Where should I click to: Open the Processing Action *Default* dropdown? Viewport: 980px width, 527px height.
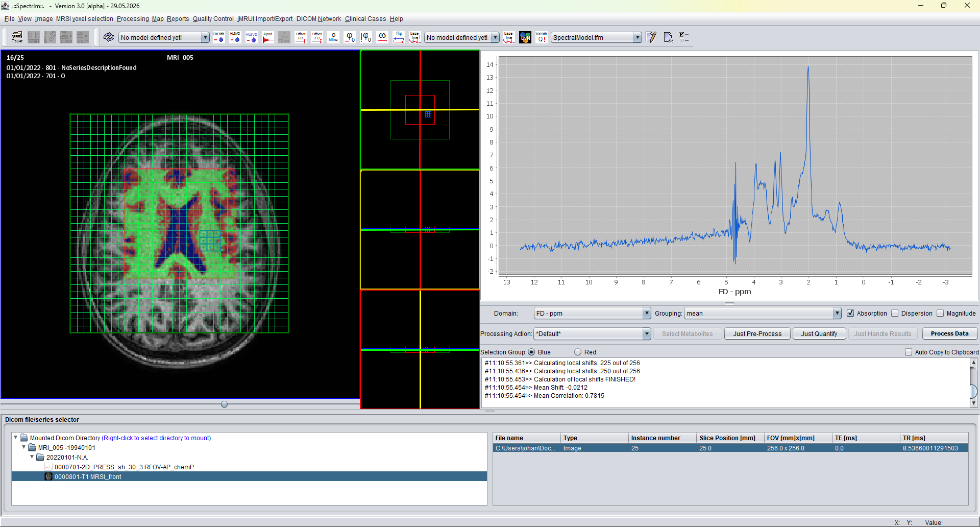coord(592,333)
